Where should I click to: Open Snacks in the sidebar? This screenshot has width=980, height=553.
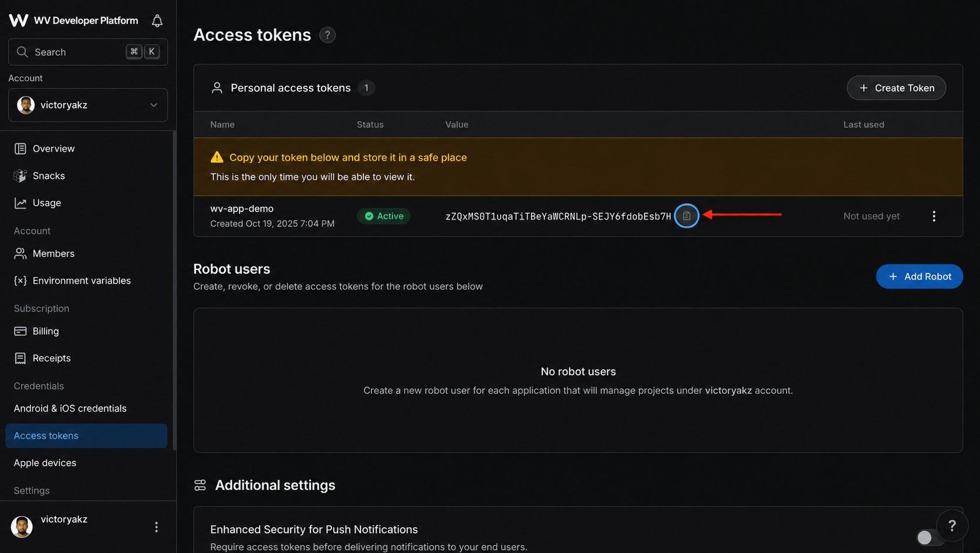pyautogui.click(x=49, y=176)
